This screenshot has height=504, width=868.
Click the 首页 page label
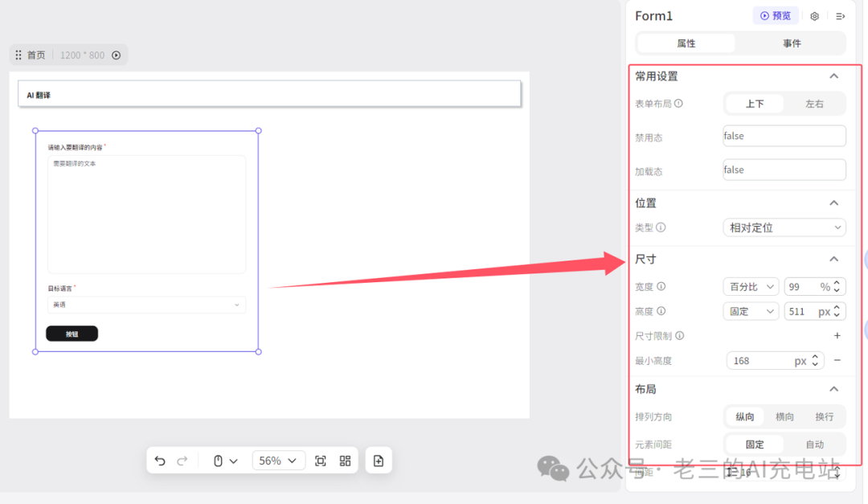pyautogui.click(x=36, y=55)
